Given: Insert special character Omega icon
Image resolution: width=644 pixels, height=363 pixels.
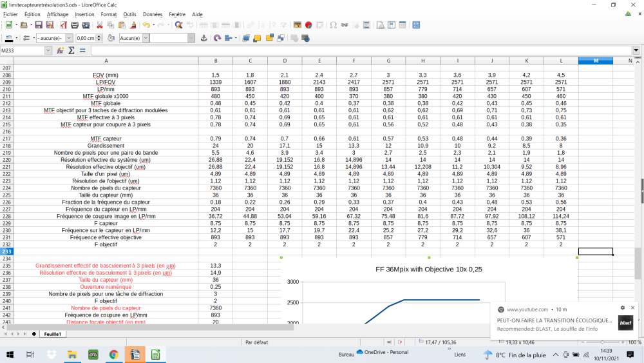Looking at the screenshot, I should [x=333, y=25].
